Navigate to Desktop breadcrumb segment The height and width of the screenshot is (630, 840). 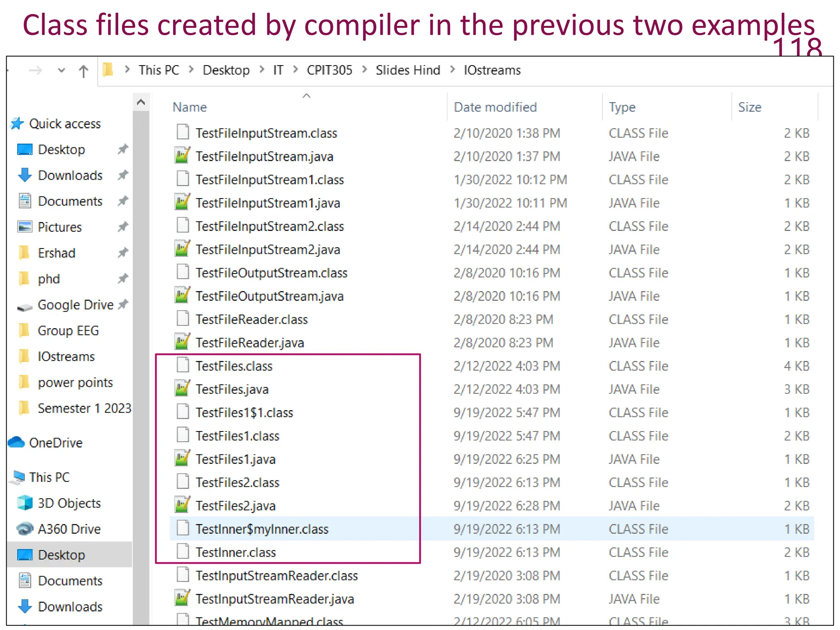226,70
